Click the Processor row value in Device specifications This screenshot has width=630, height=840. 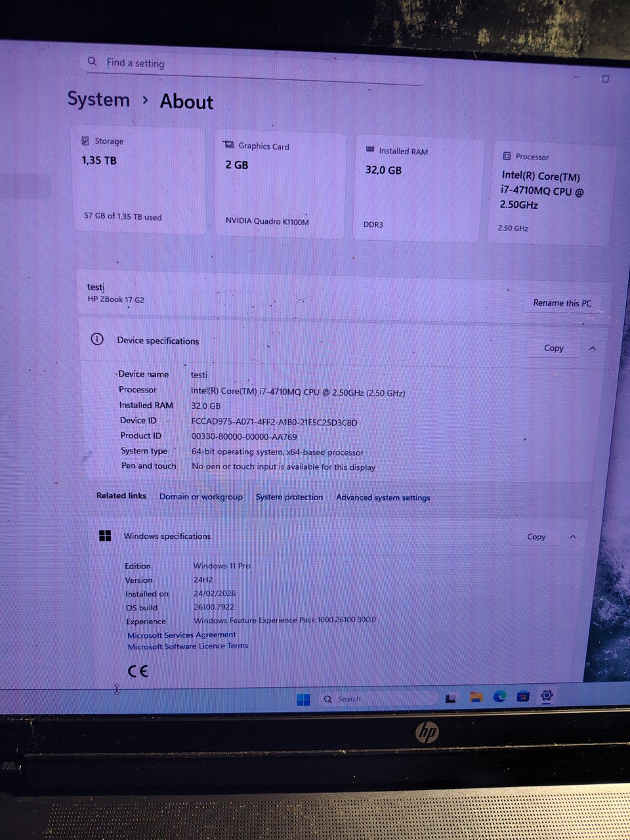coord(298,391)
